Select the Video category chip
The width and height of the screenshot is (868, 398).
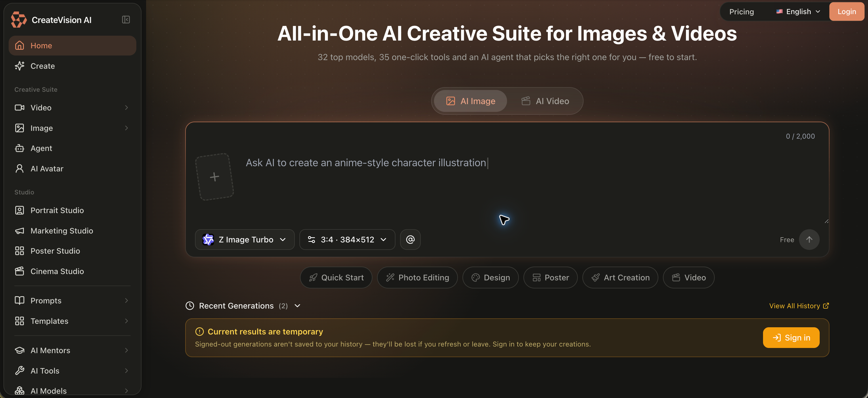[x=689, y=277]
